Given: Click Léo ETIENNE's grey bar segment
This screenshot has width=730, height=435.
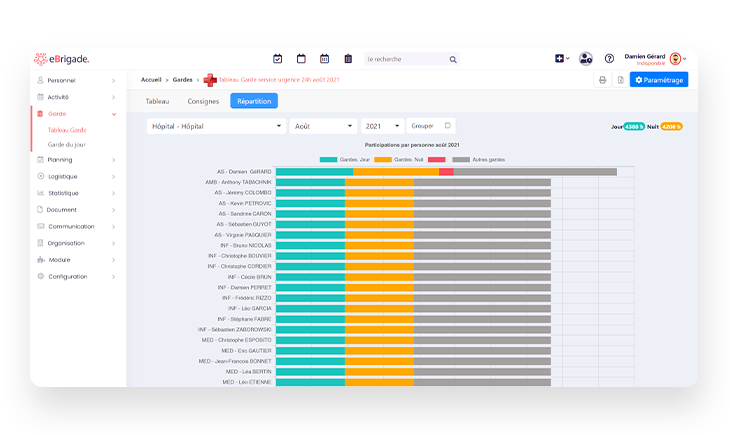Looking at the screenshot, I should [x=482, y=382].
